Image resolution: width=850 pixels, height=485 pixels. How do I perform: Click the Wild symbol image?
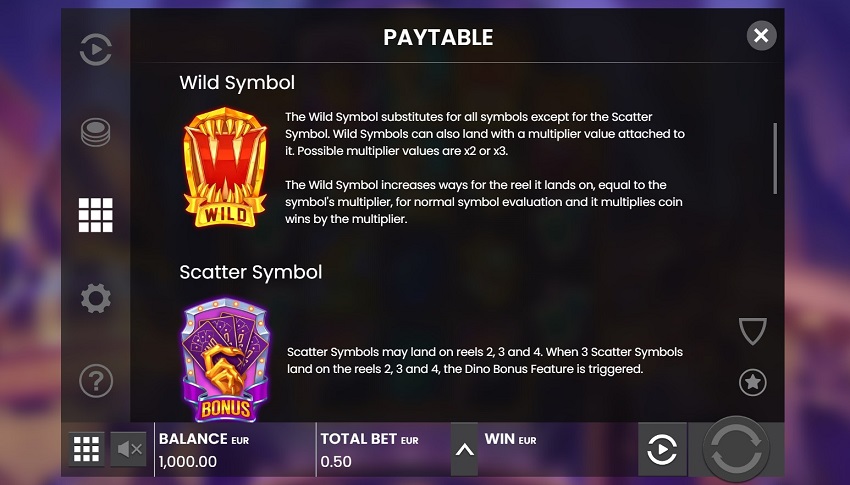pyautogui.click(x=225, y=167)
